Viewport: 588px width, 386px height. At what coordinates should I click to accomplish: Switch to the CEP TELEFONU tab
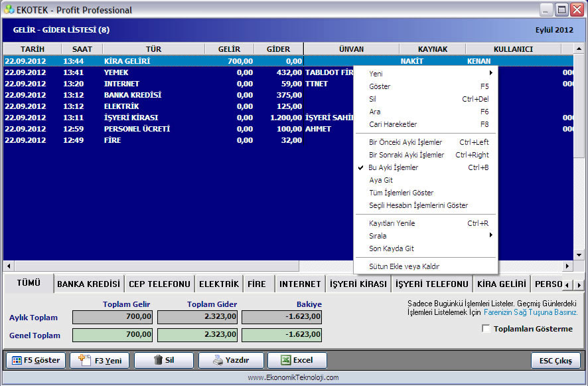point(159,284)
